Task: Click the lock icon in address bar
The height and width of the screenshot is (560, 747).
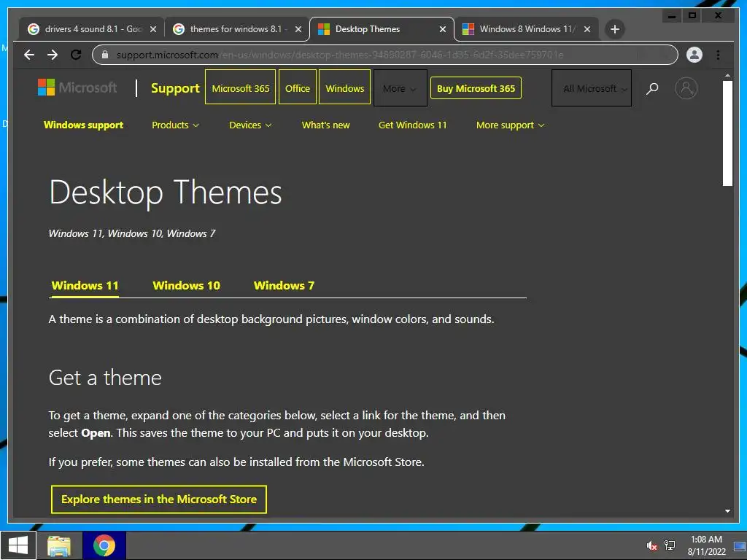Action: click(x=105, y=55)
